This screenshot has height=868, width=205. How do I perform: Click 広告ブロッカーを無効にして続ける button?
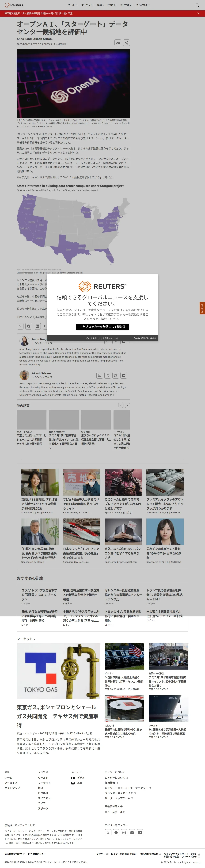pos(102,326)
